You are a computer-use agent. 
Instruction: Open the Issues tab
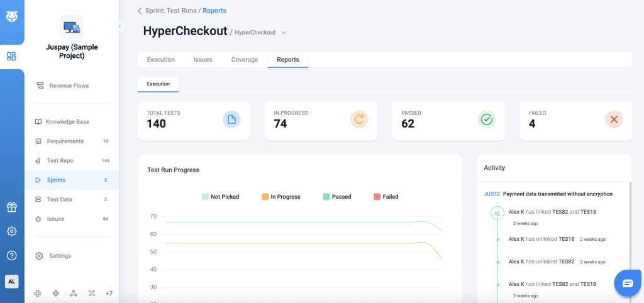click(203, 60)
